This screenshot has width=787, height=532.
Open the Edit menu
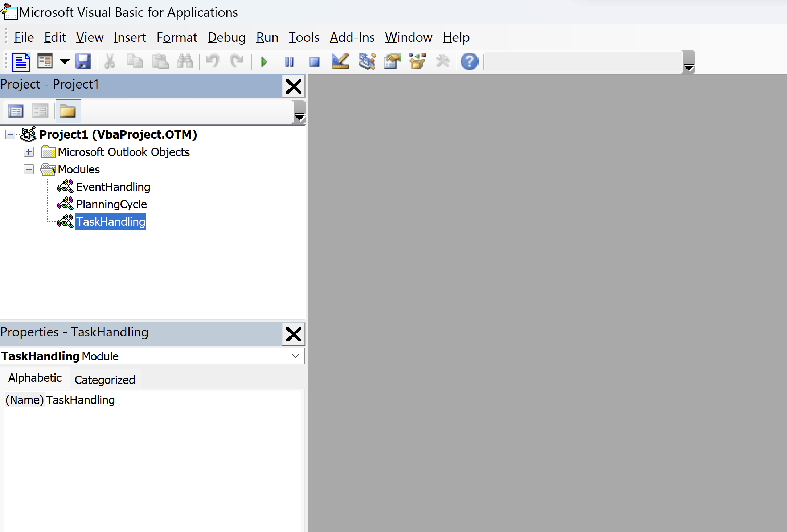pyautogui.click(x=55, y=37)
